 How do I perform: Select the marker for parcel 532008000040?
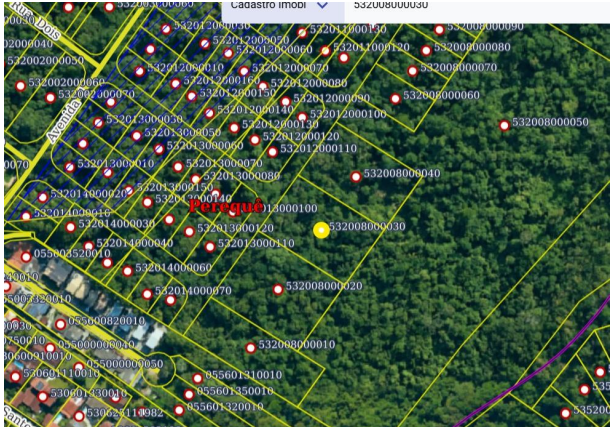pos(356,177)
